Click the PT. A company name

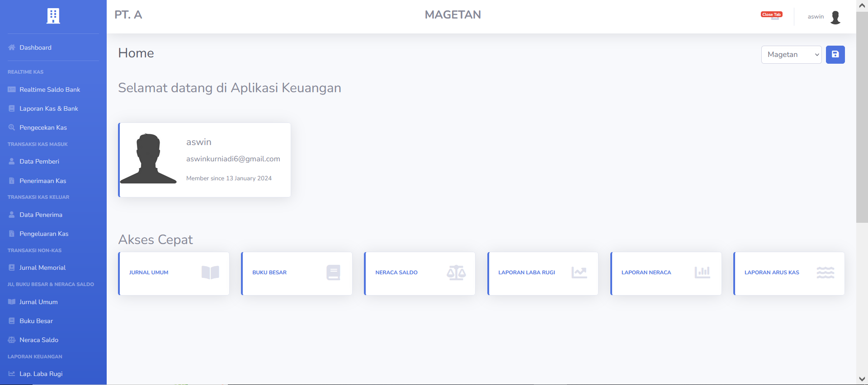(x=128, y=15)
